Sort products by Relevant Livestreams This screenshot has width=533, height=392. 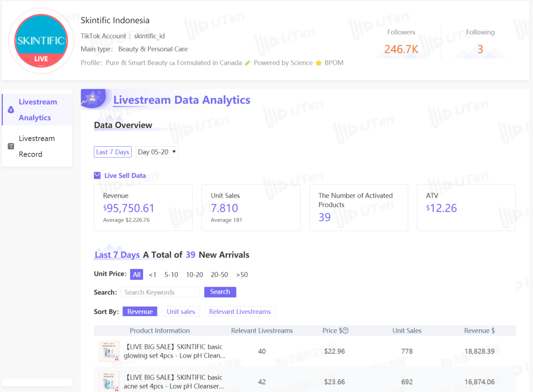click(240, 311)
